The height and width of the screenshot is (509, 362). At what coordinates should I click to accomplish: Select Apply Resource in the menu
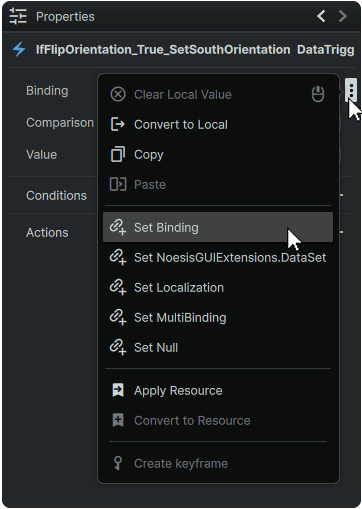218,390
